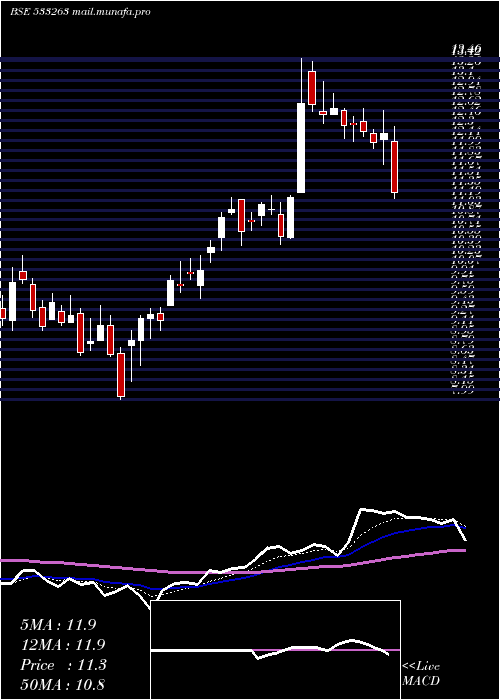Click the 13.46 top price label
The image size is (500, 700).
(467, 50)
